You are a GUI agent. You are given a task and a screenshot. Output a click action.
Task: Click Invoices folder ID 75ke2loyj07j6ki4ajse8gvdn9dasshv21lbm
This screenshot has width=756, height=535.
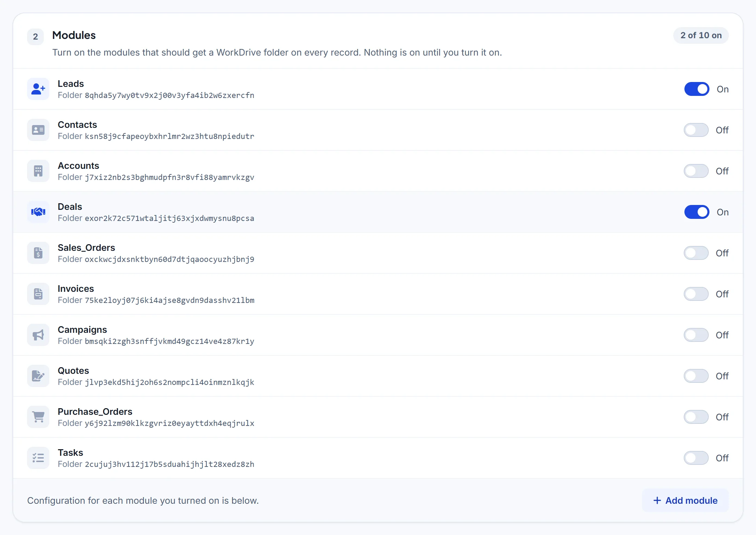click(x=170, y=301)
